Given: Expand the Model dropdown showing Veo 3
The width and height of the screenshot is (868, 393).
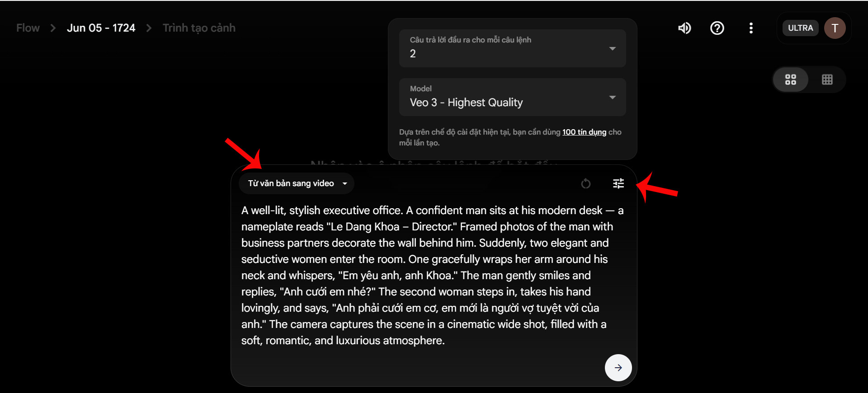Looking at the screenshot, I should pos(512,97).
